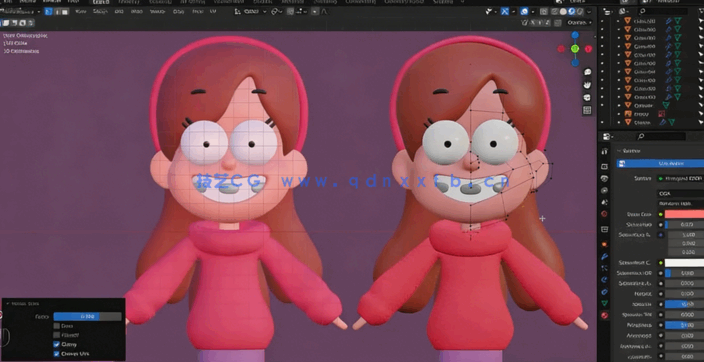
Task: Select solid viewport shading
Action: (x=563, y=11)
